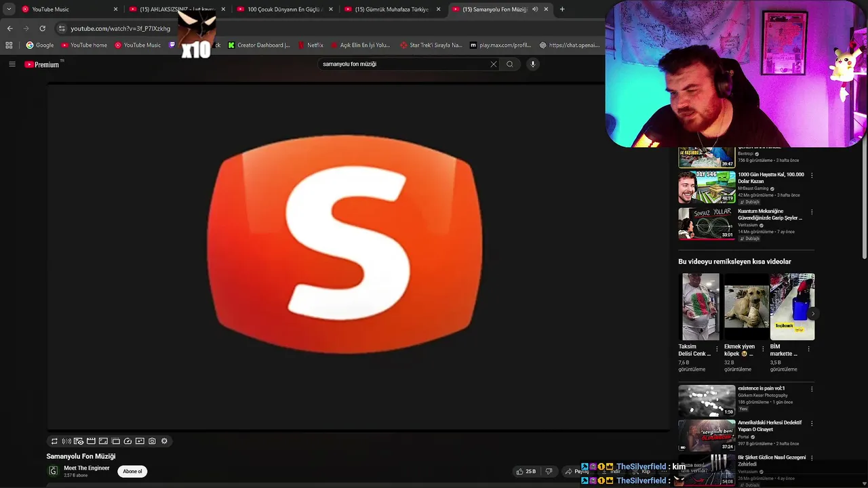Expand the tab search dropdown arrow
Screen dimensions: 868x488
coord(9,9)
